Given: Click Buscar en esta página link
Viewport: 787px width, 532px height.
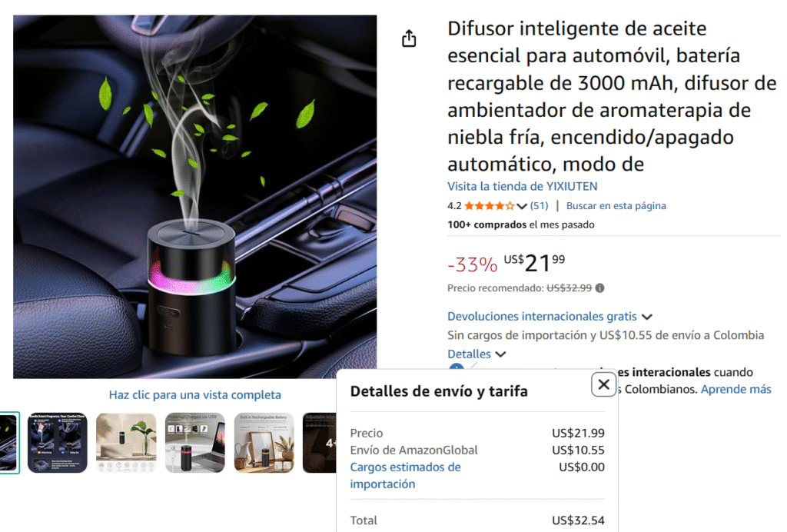Looking at the screenshot, I should pos(616,206).
